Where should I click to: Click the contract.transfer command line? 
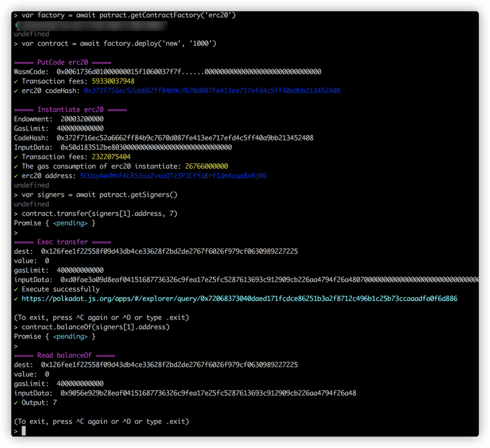(99, 214)
